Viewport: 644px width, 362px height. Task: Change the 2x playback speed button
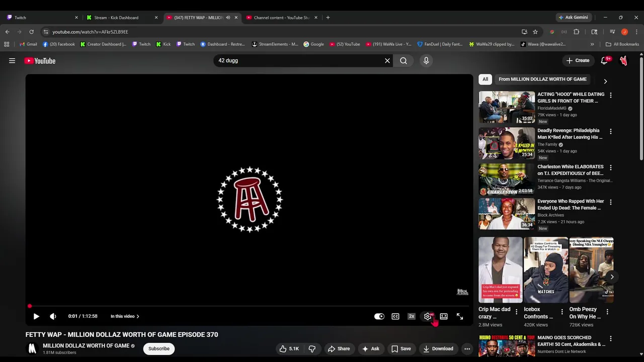(x=412, y=316)
